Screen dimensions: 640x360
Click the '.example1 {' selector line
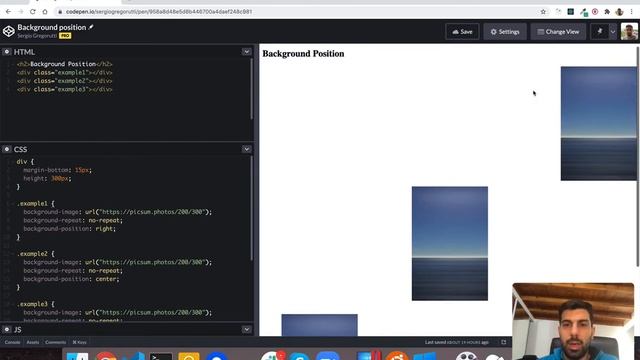click(36, 203)
